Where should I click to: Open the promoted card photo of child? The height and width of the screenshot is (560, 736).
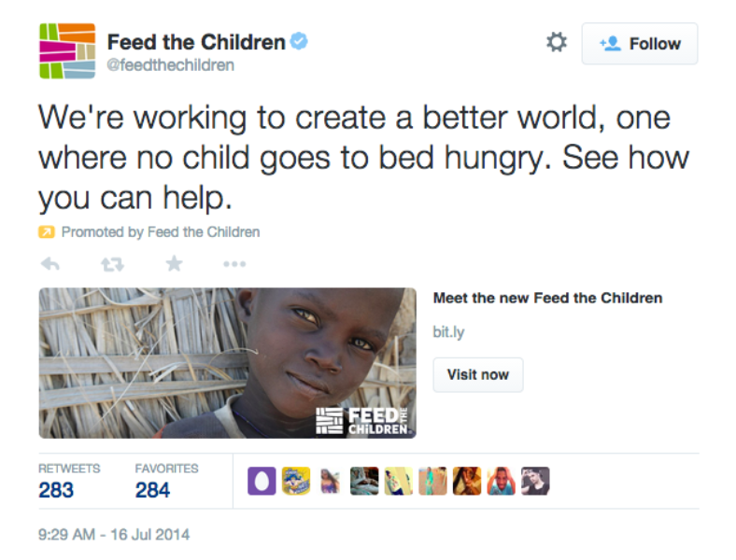coord(228,363)
